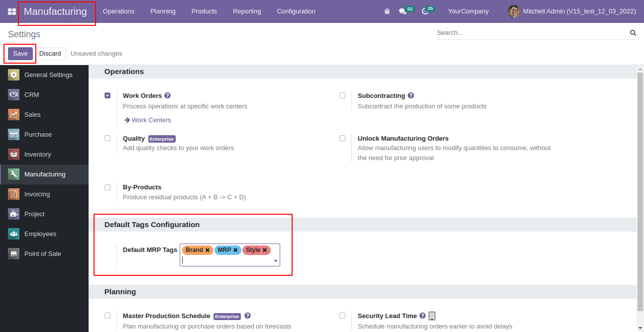644x332 pixels.
Task: Select Inventory settings in sidebar
Action: (x=44, y=155)
